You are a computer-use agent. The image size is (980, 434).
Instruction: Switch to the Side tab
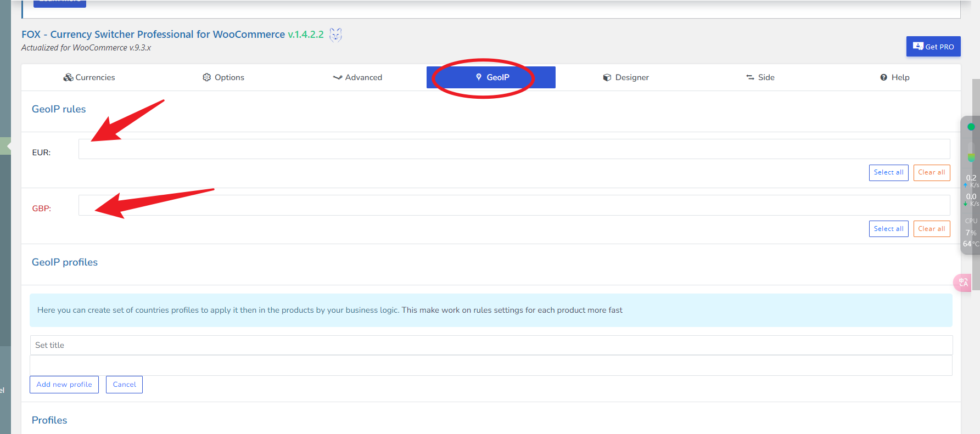[760, 77]
